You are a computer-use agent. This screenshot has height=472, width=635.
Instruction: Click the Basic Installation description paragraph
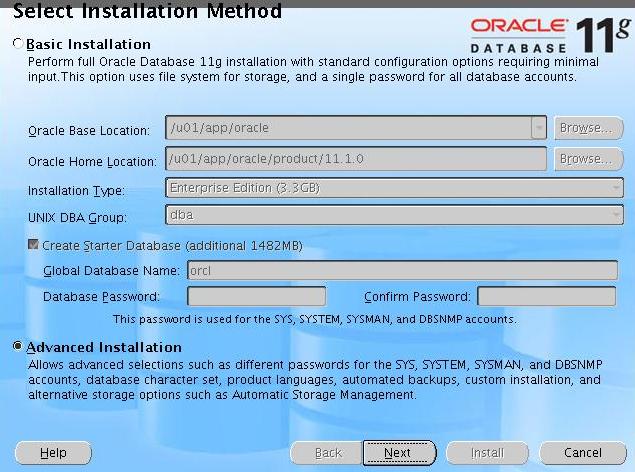[x=313, y=69]
